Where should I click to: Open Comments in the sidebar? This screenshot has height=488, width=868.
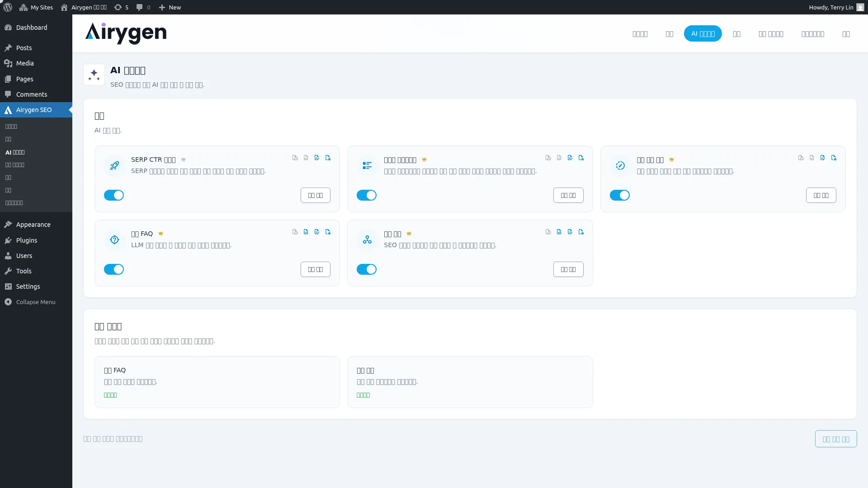36,94
